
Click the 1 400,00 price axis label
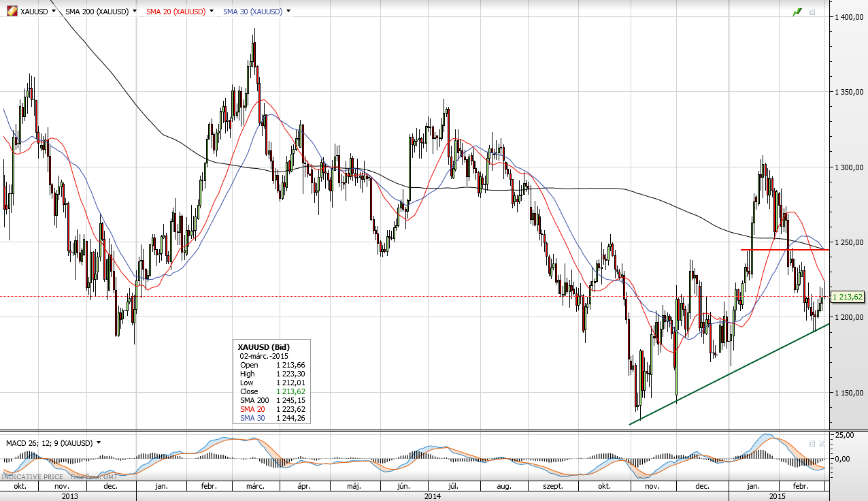coord(849,17)
